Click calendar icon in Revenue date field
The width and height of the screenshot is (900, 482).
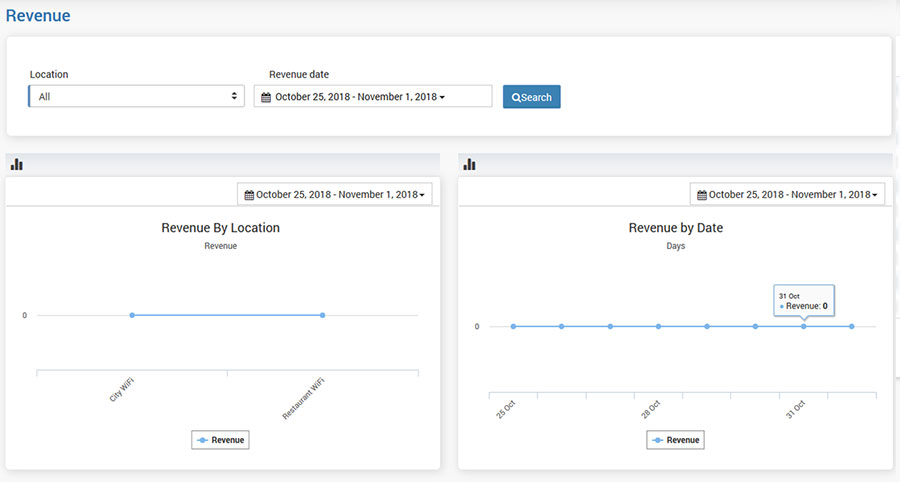[x=267, y=97]
